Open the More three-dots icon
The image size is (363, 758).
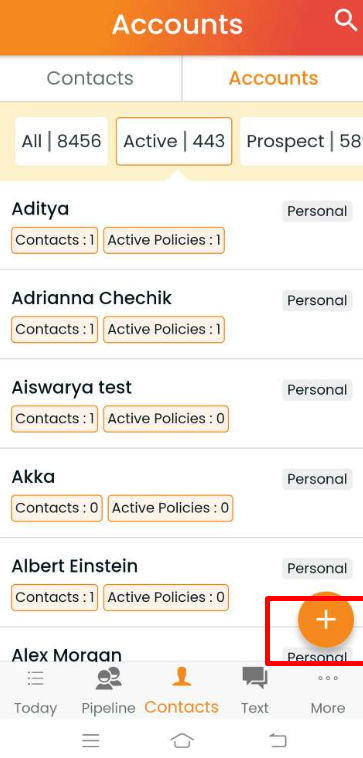click(328, 678)
